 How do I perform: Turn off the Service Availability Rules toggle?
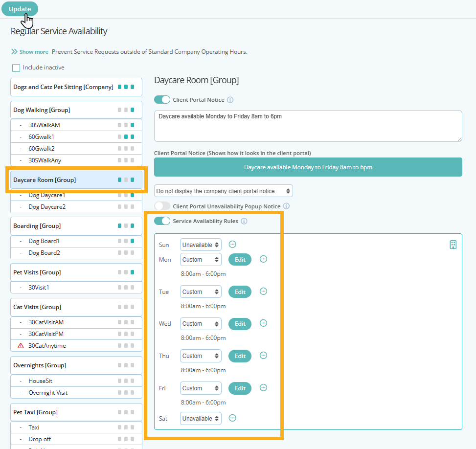tap(162, 221)
